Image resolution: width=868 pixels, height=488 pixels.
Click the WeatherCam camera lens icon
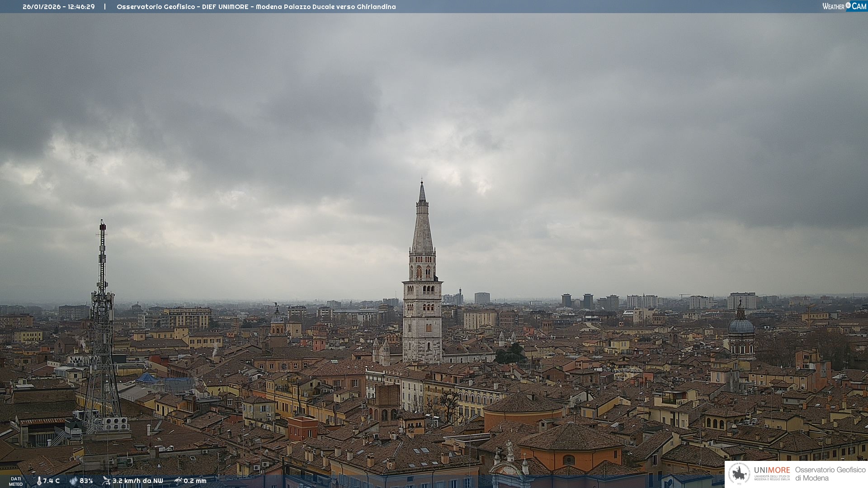848,5
